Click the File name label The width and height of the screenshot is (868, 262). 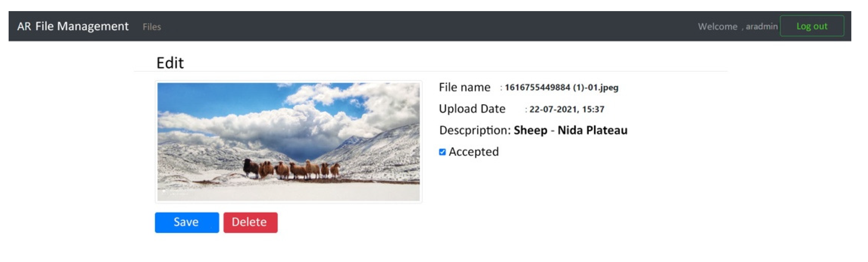coord(464,87)
